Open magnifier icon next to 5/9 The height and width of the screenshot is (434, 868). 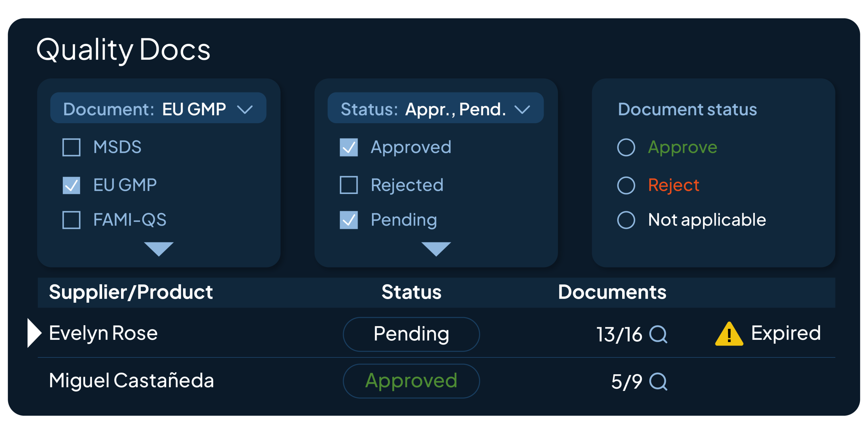click(658, 381)
